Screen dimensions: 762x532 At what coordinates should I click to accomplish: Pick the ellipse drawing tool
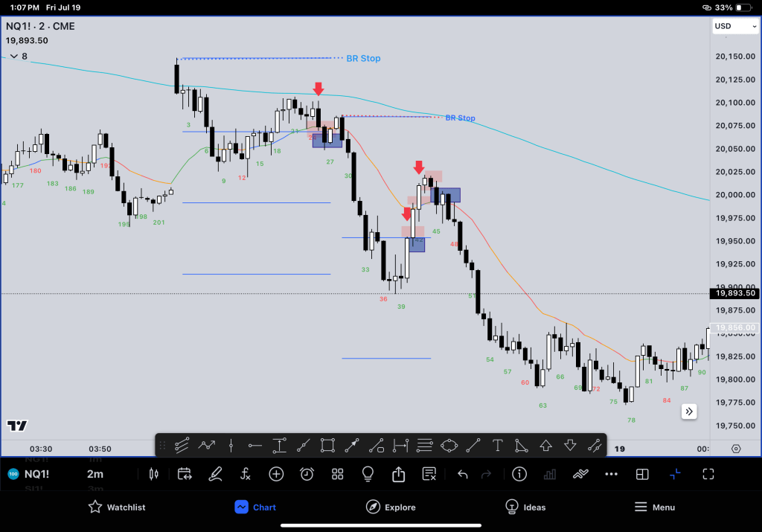449,446
